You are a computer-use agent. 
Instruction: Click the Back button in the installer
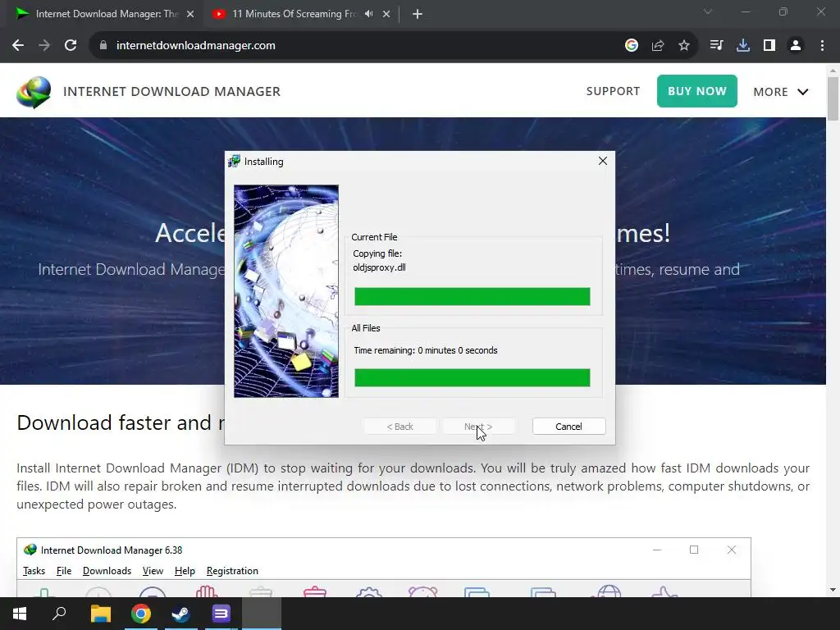399,427
